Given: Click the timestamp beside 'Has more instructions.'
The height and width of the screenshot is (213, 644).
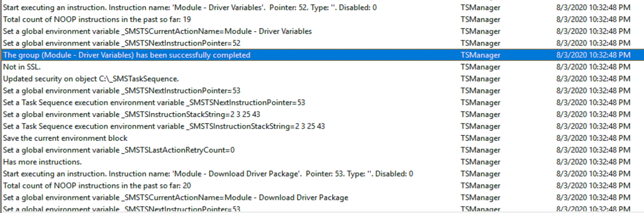Looking at the screenshot, I should pyautogui.click(x=593, y=162).
